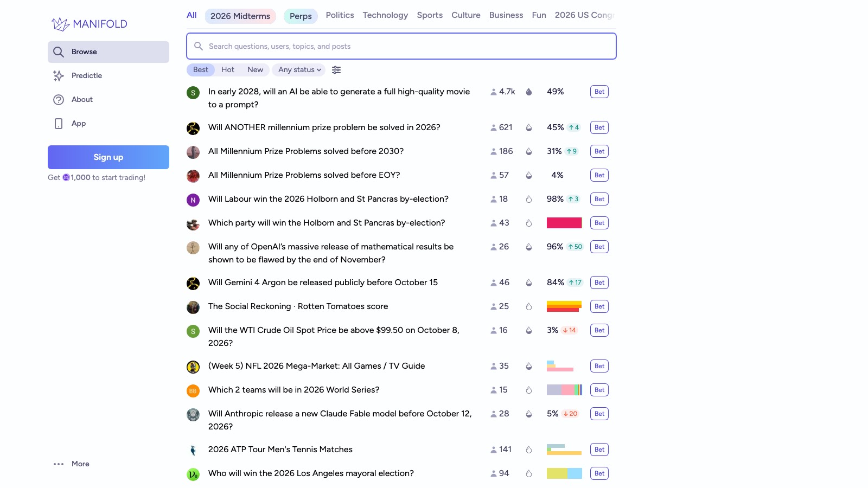Viewport: 868px width, 488px height.
Task: Select the All topics tab
Action: (x=192, y=15)
